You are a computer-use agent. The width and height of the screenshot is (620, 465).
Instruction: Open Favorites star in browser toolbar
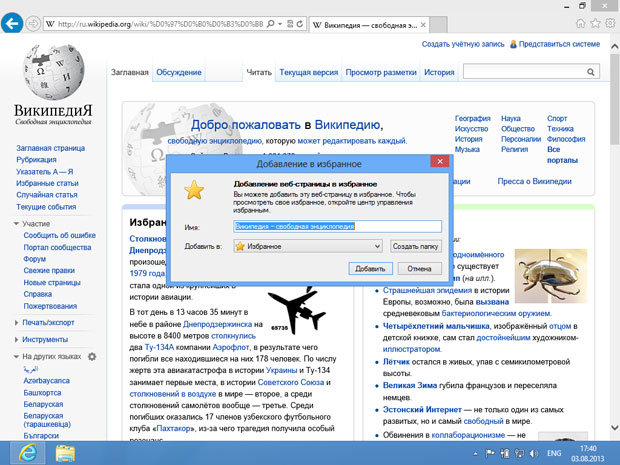tap(595, 23)
